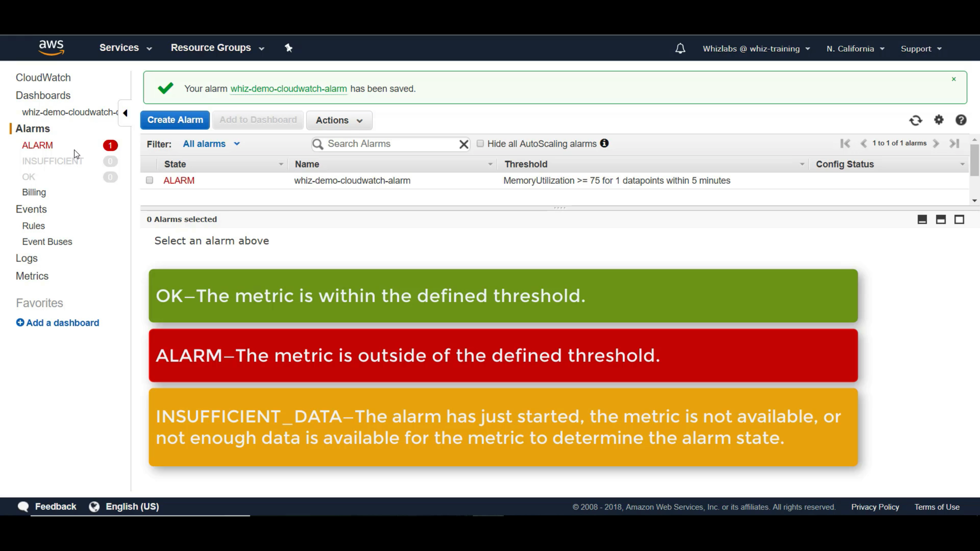Open the settings gear icon

(x=939, y=120)
